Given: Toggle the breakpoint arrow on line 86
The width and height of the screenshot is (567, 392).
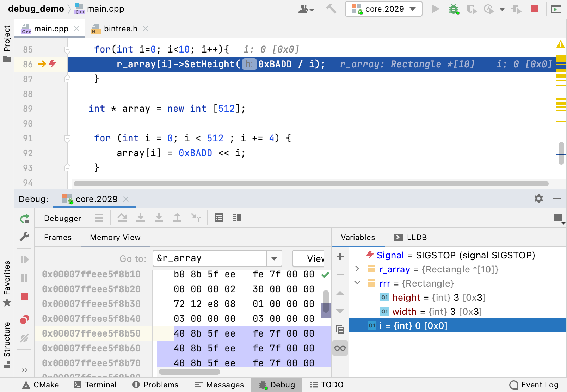Looking at the screenshot, I should [42, 64].
